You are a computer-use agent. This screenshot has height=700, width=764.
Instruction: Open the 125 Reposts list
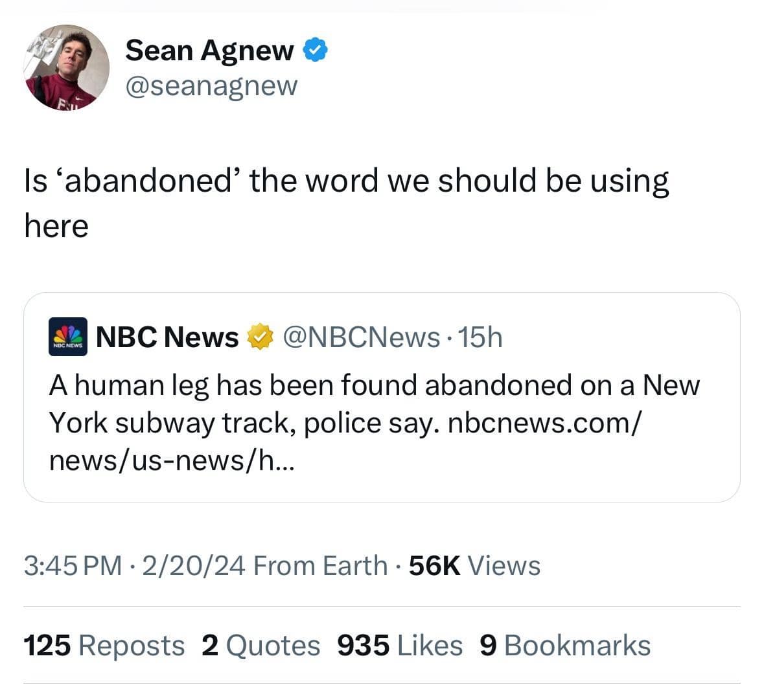point(104,646)
